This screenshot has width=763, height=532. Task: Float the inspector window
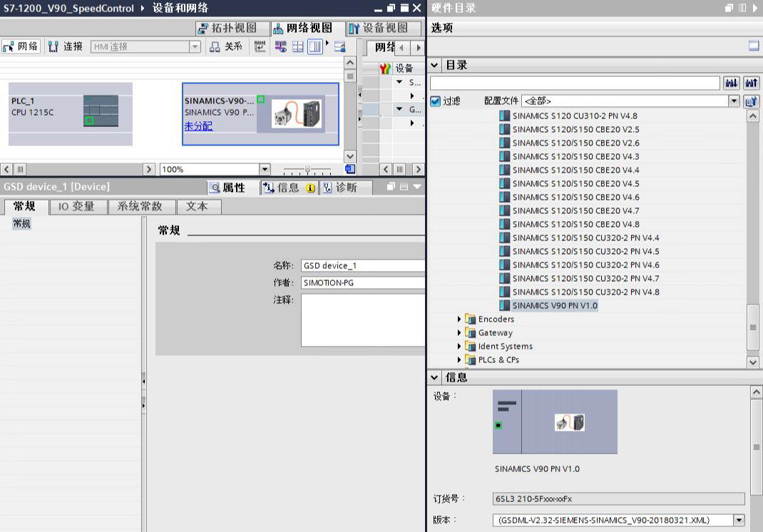click(391, 187)
